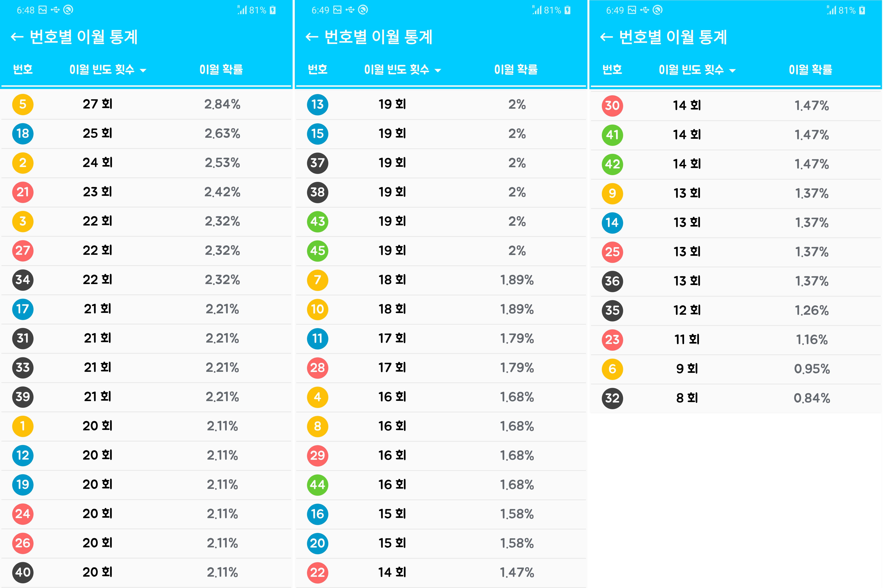Sort by 번호 column in left screen
883x588 pixels.
23,69
